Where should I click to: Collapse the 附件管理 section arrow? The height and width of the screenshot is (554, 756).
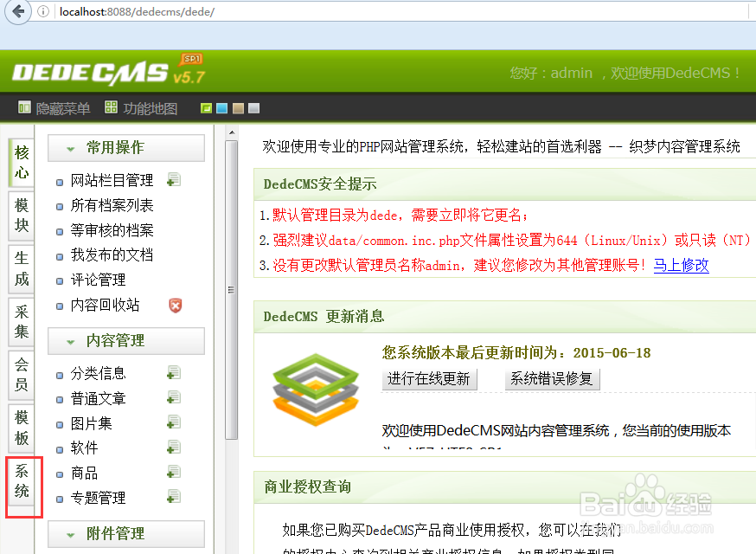click(x=71, y=535)
